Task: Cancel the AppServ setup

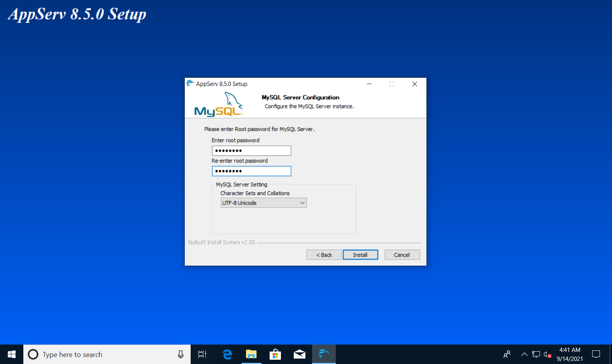Action: pos(402,255)
